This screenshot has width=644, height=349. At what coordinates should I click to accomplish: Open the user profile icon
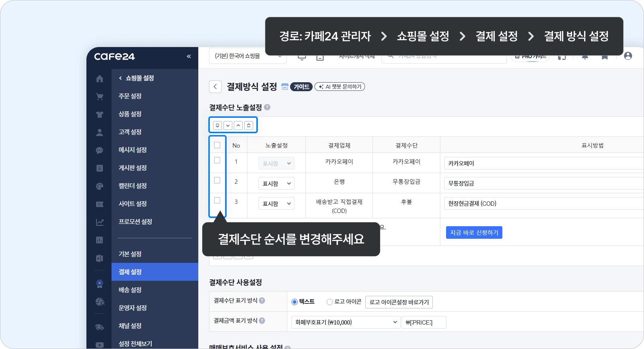coord(628,56)
